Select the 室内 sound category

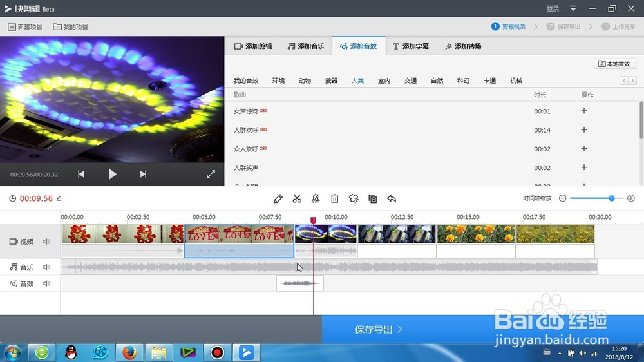tap(384, 81)
